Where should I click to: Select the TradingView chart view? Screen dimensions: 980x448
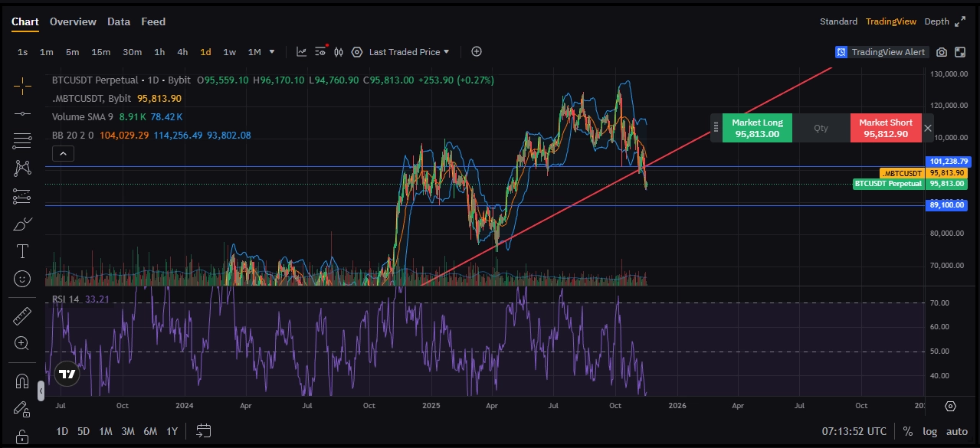(x=890, y=21)
